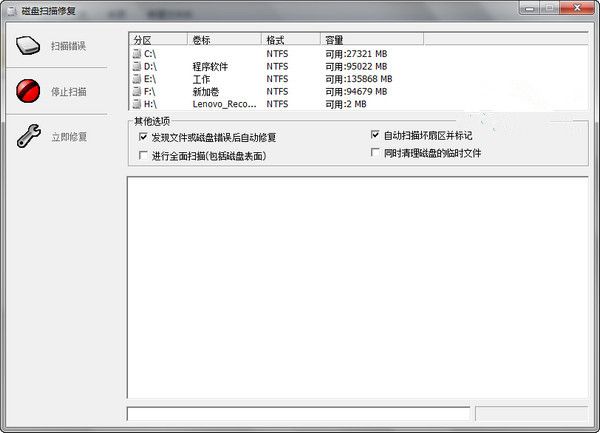
Task: Select the D:\ drive icon
Action: 137,66
